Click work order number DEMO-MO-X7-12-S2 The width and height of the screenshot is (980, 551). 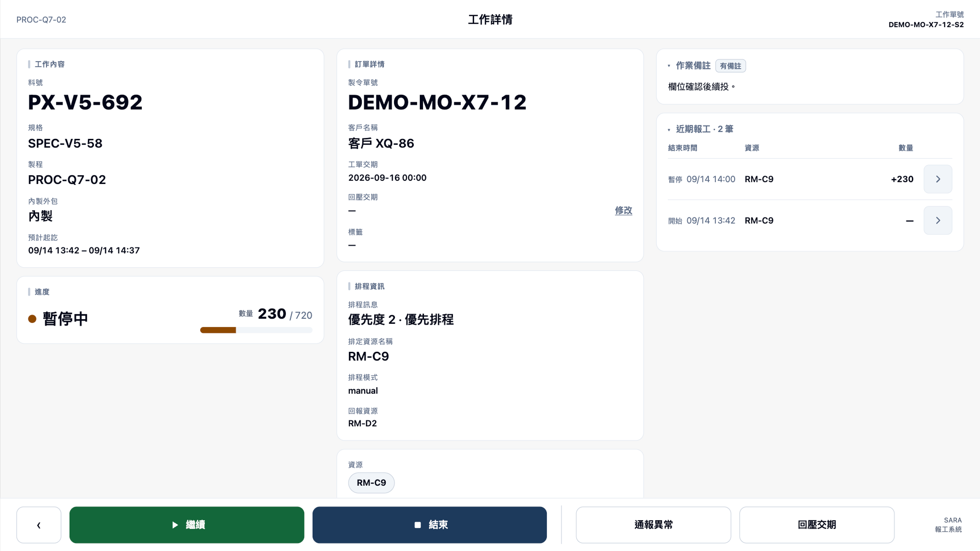[926, 24]
